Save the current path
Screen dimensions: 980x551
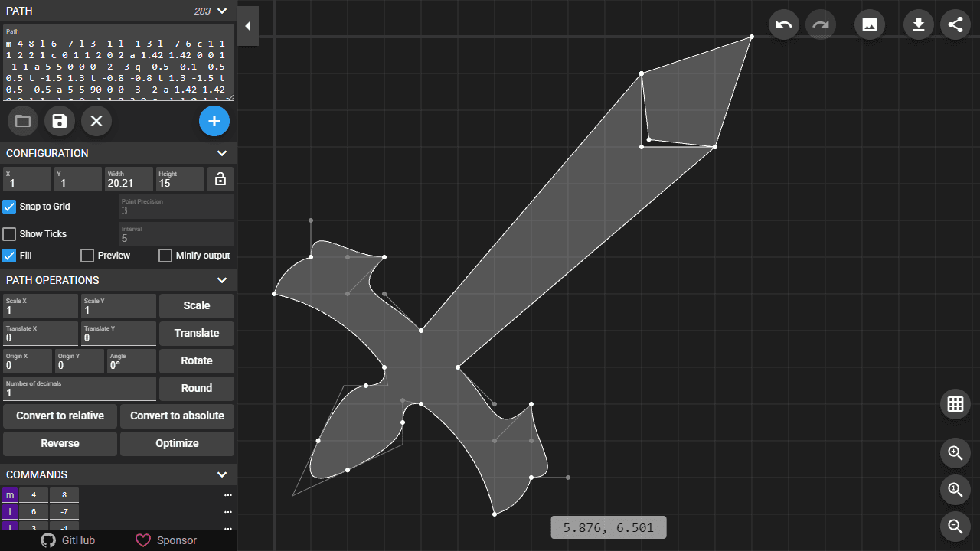[x=60, y=121]
